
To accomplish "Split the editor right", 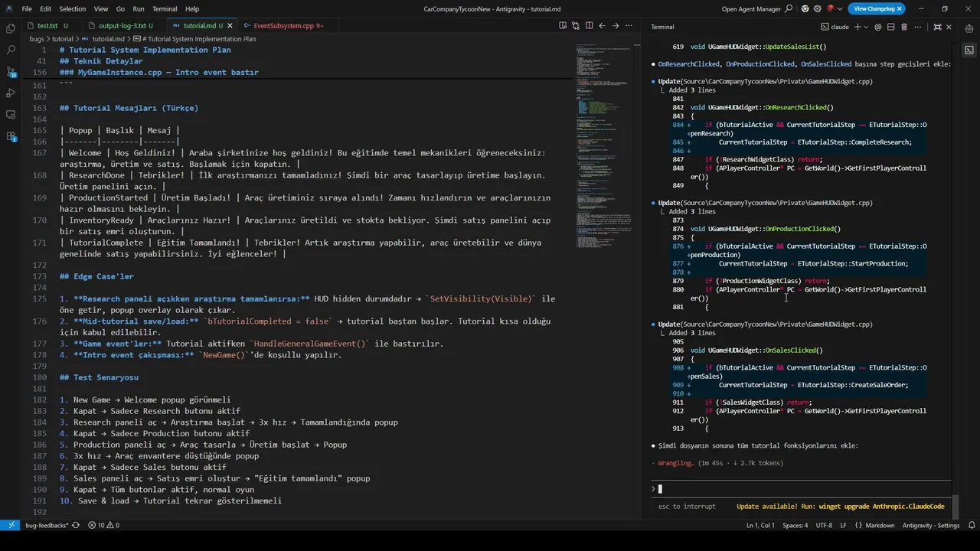I will (x=589, y=25).
